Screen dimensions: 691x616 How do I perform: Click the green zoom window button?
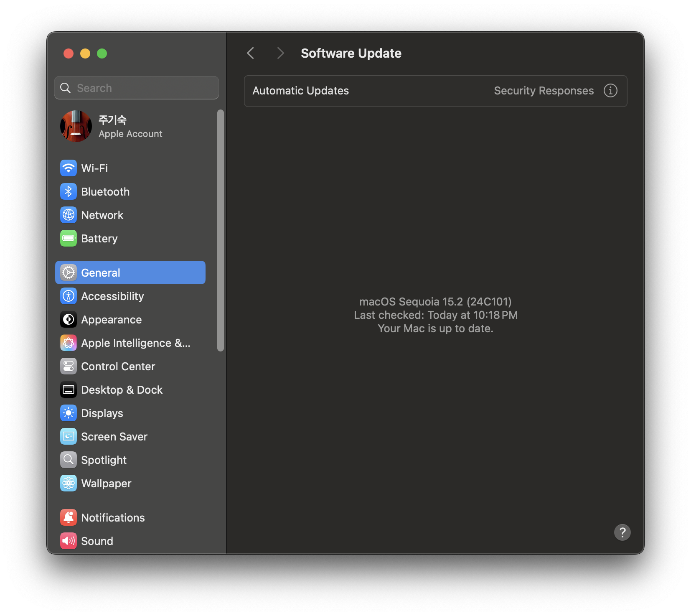point(102,53)
